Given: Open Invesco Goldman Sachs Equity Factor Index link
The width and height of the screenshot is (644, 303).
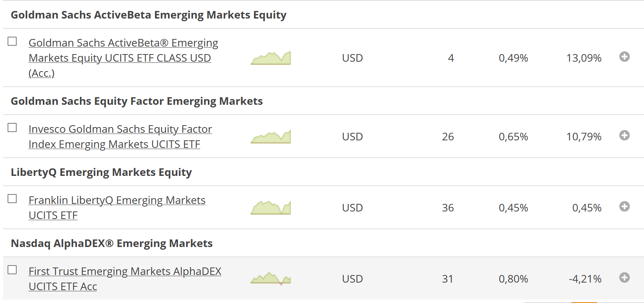Looking at the screenshot, I should coord(120,137).
